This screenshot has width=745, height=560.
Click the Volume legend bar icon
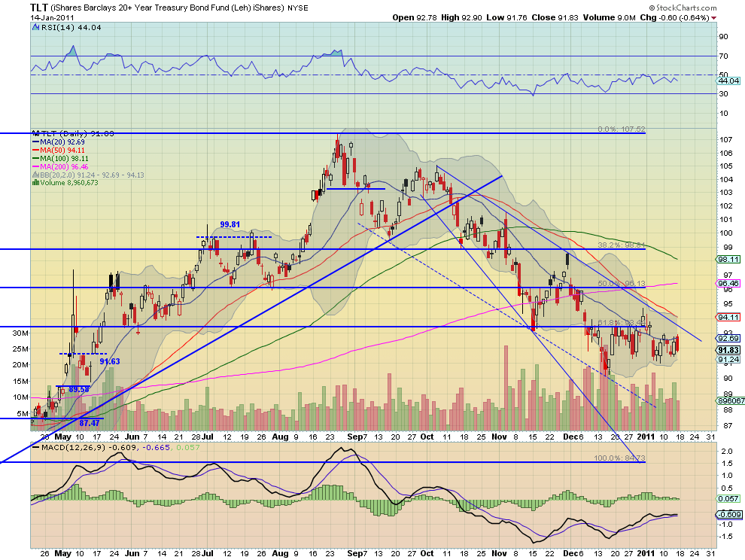pyautogui.click(x=35, y=183)
